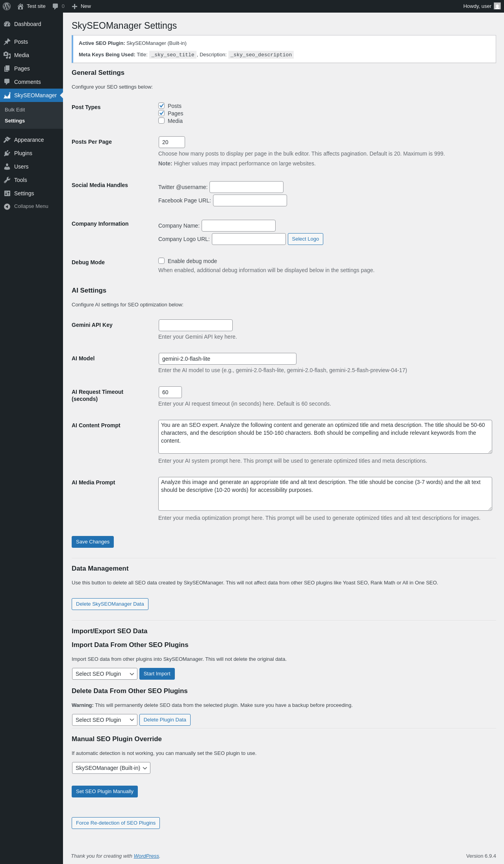Tick the Enable debug mode checkbox
This screenshot has width=504, height=864.
click(161, 261)
